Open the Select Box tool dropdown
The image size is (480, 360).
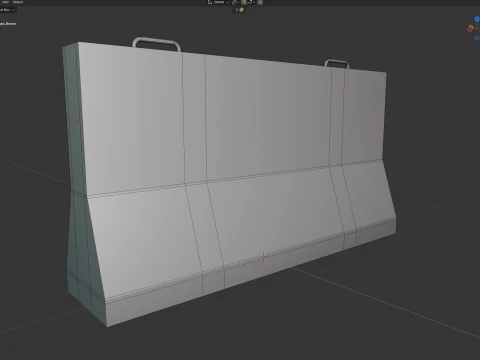7,10
